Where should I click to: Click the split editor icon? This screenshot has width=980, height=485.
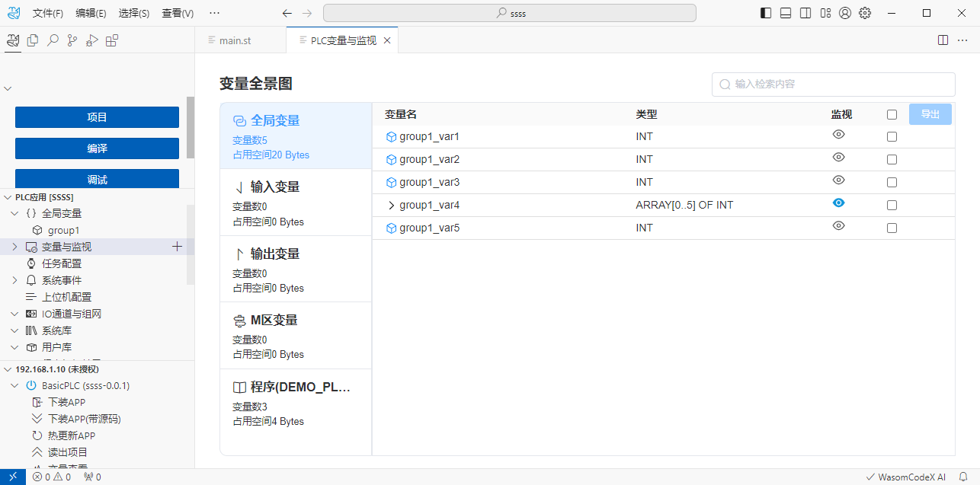[943, 40]
